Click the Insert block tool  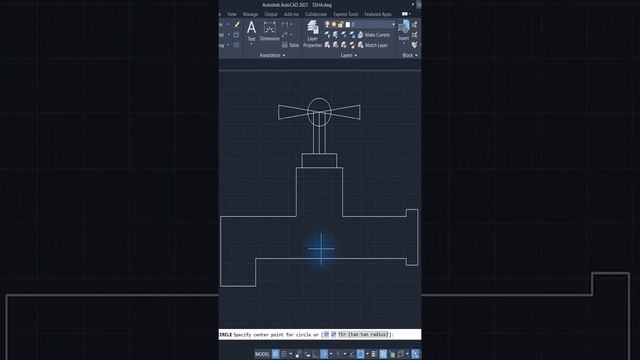[x=404, y=29]
